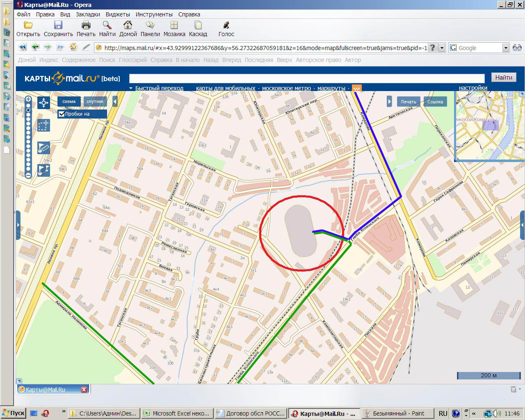Image resolution: width=525 pixels, height=420 pixels.
Task: Click the map search input field
Action: coord(307,78)
